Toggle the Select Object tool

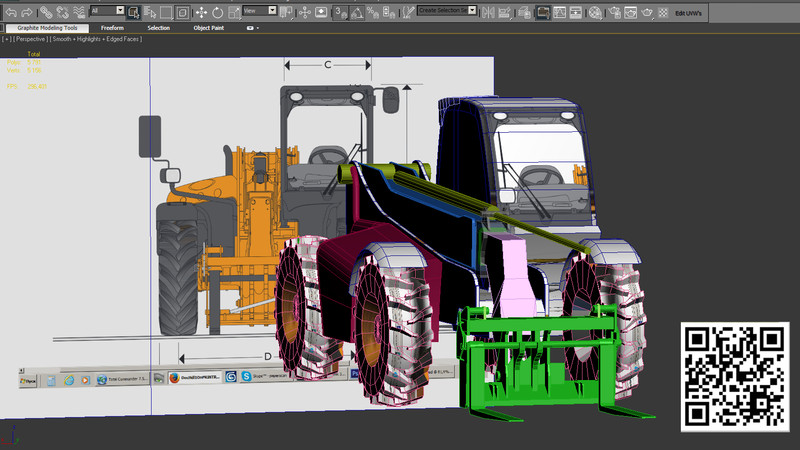click(132, 12)
